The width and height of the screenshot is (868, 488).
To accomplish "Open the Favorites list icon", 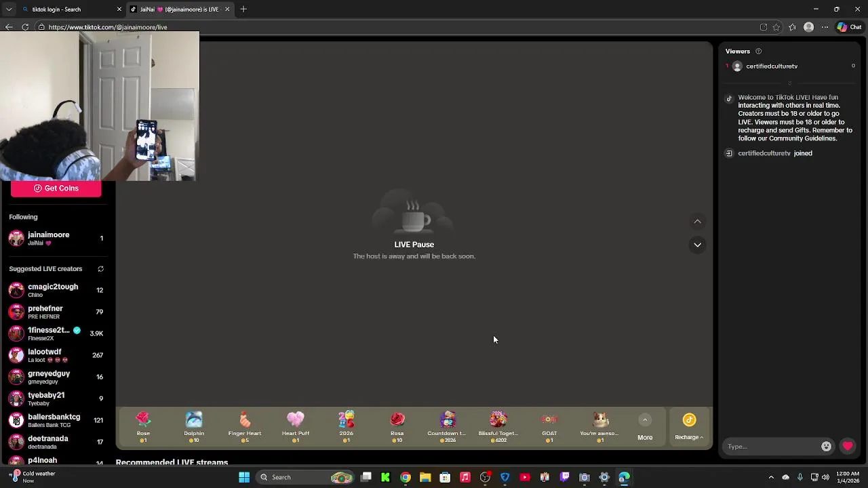I will point(793,27).
